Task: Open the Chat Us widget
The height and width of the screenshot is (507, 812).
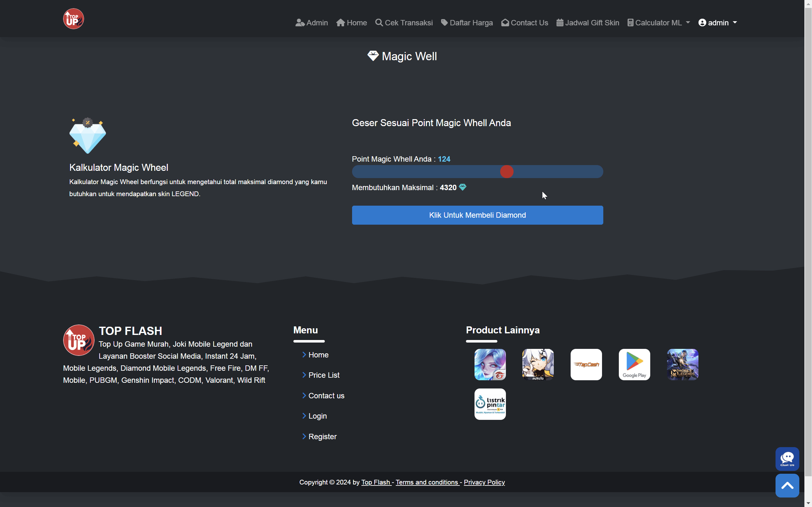Action: pos(787,459)
